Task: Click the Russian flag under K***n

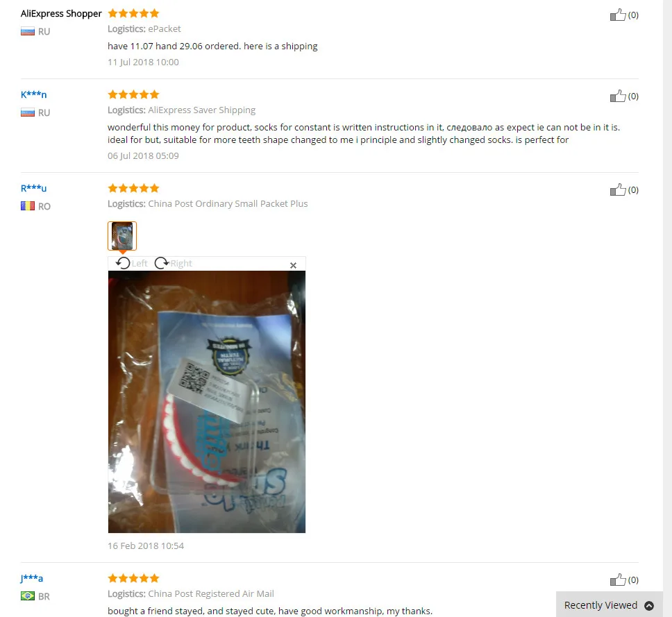Action: coord(28,112)
